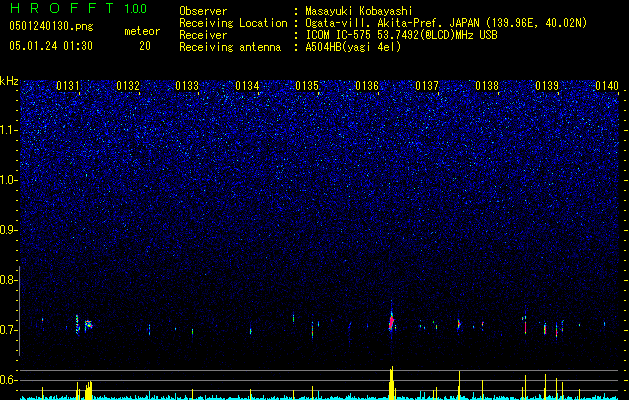629x400 pixels.
Task: Click the 0138 time marker
Action: click(487, 86)
